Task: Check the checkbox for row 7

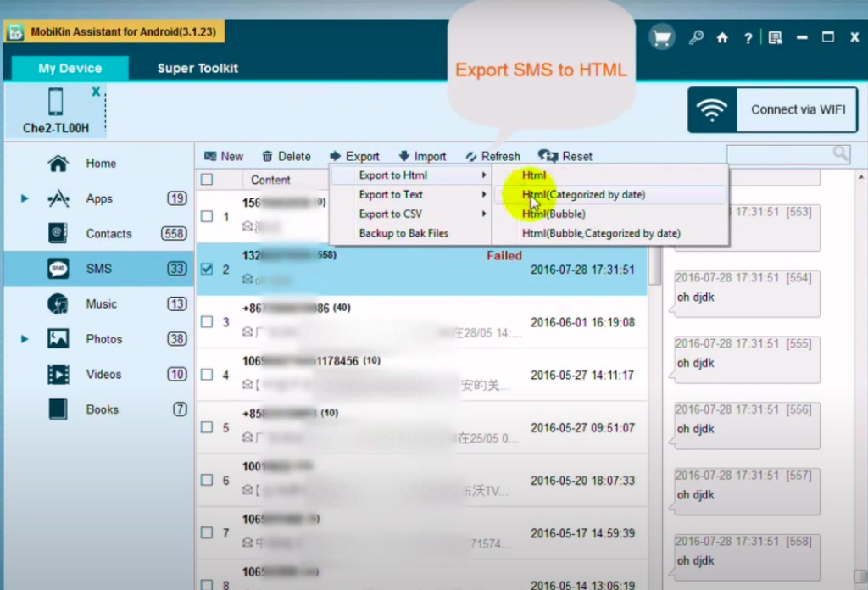Action: pos(207,532)
